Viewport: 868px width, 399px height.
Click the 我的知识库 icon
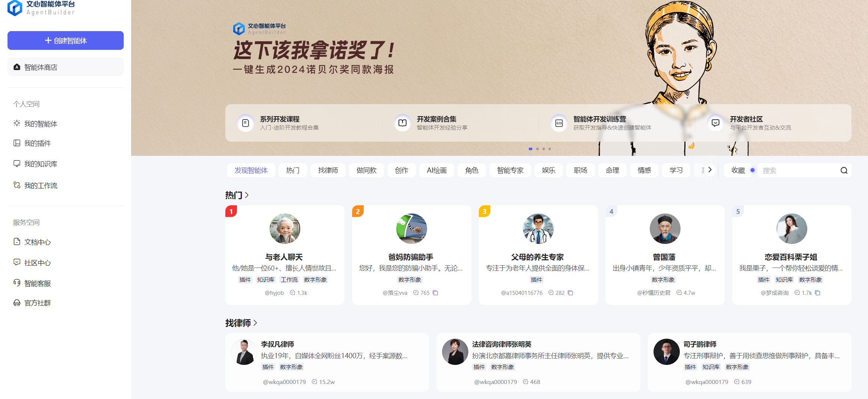click(17, 164)
